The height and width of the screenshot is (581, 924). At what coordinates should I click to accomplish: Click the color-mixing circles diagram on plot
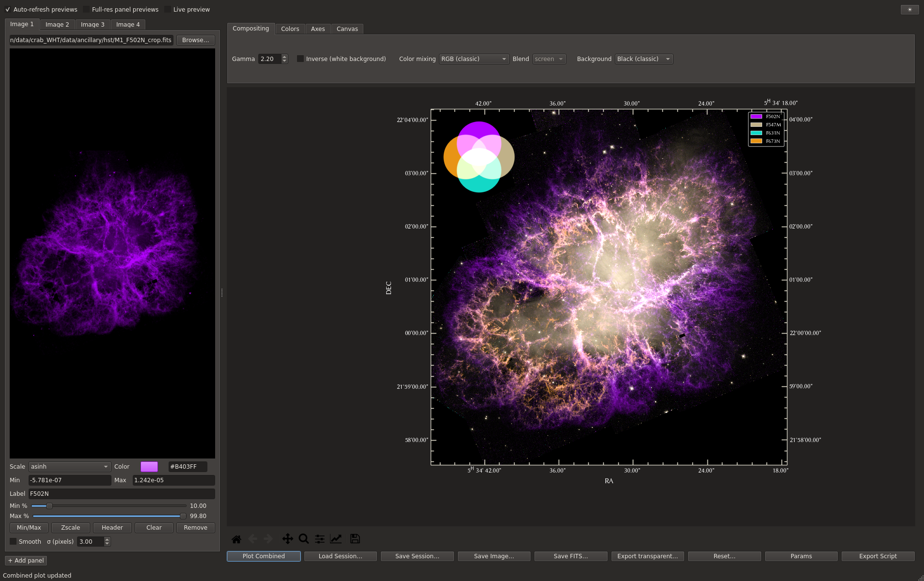[x=479, y=157]
